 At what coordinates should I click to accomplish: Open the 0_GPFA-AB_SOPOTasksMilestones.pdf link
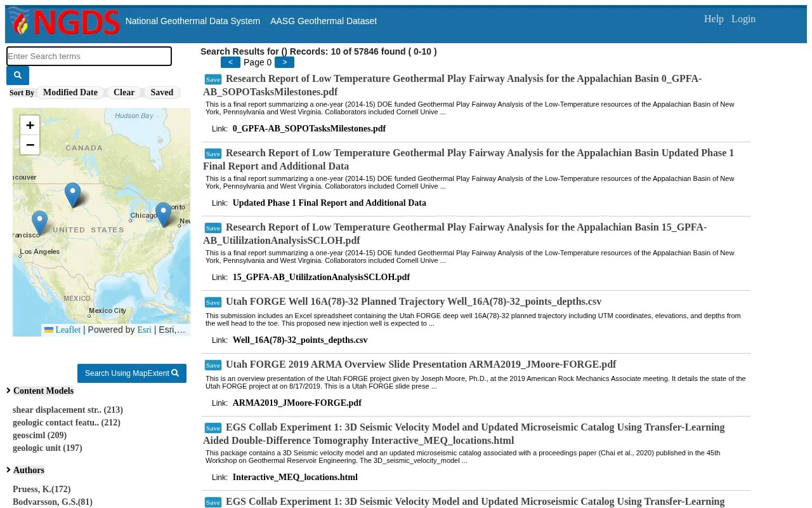coord(309,129)
